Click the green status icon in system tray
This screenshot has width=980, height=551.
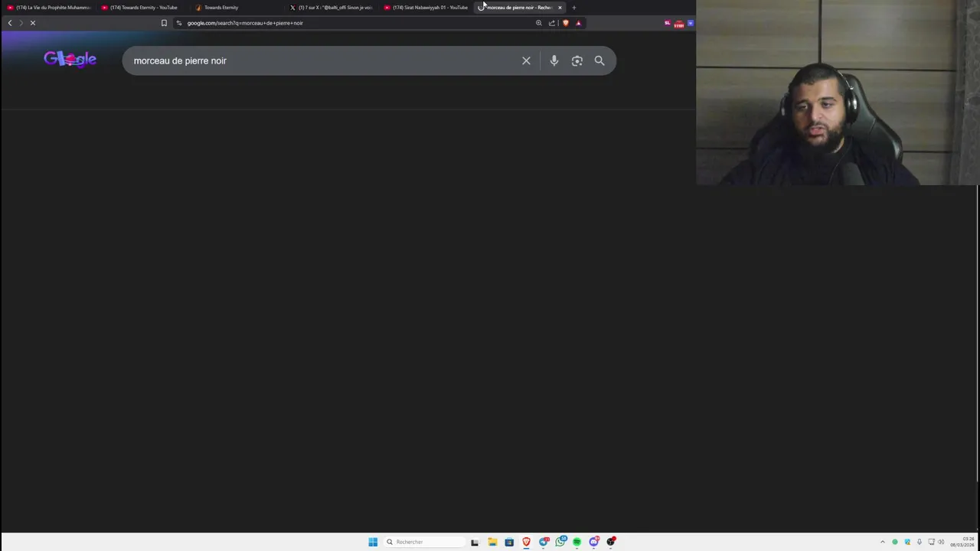[894, 542]
